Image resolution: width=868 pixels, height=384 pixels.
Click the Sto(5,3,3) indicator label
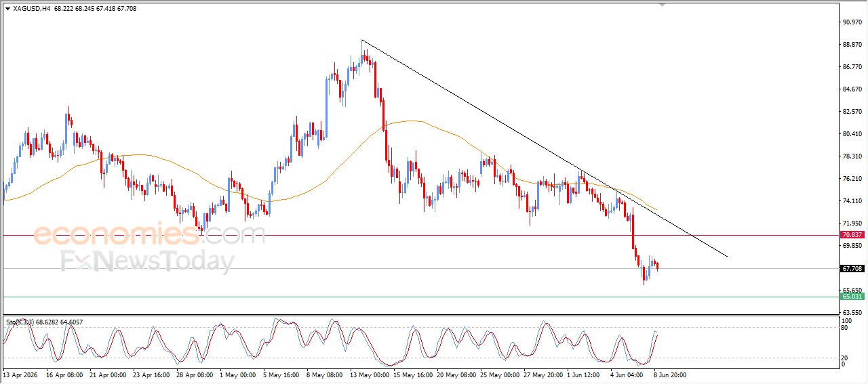20,322
